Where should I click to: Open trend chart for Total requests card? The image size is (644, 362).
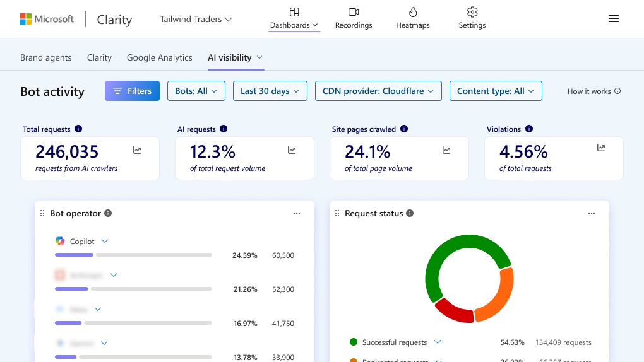point(137,150)
